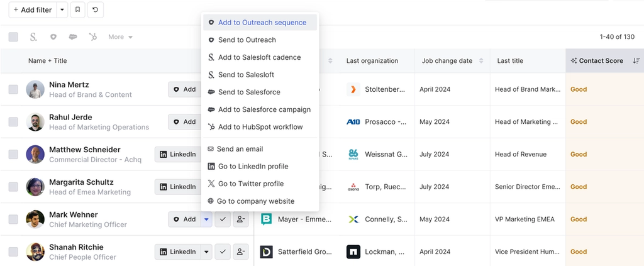Select Shanah Ritchie's row checkbox
The image size is (644, 266).
click(x=13, y=252)
